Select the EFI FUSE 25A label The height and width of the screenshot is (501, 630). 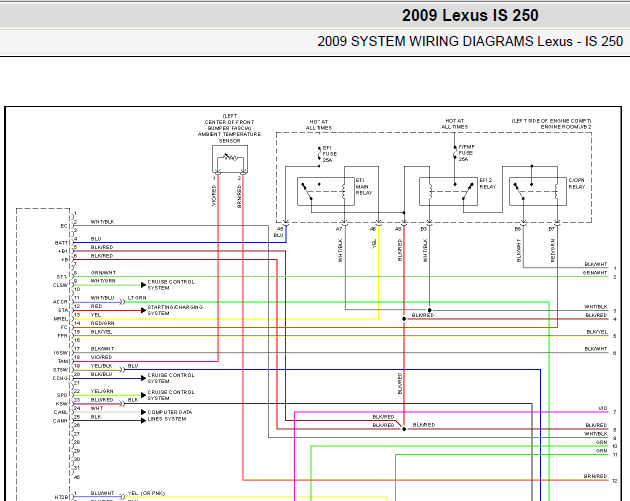point(330,154)
